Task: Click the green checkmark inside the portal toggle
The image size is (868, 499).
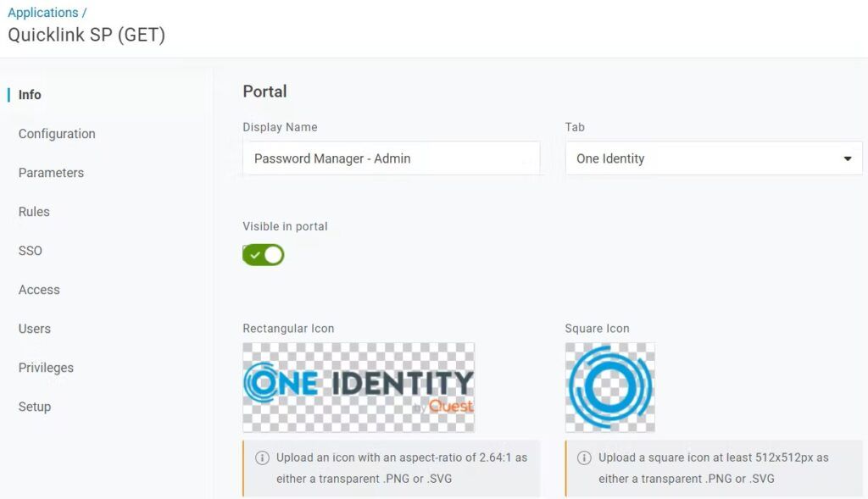Action: click(254, 254)
